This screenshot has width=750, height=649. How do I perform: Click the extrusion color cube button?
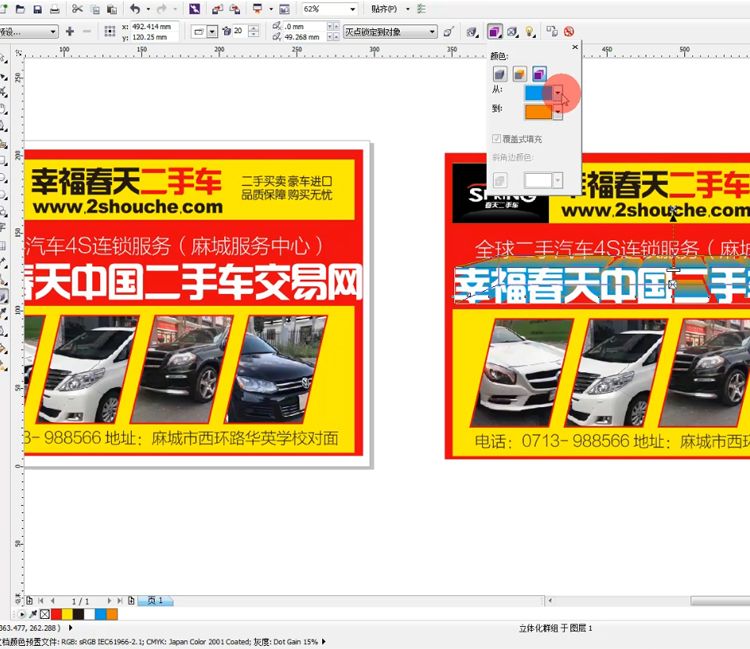tap(494, 32)
